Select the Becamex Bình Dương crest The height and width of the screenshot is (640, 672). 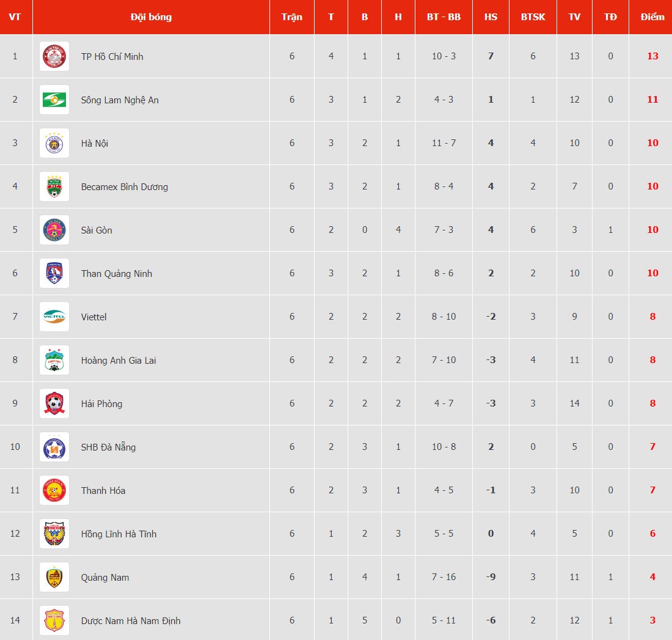(x=54, y=186)
